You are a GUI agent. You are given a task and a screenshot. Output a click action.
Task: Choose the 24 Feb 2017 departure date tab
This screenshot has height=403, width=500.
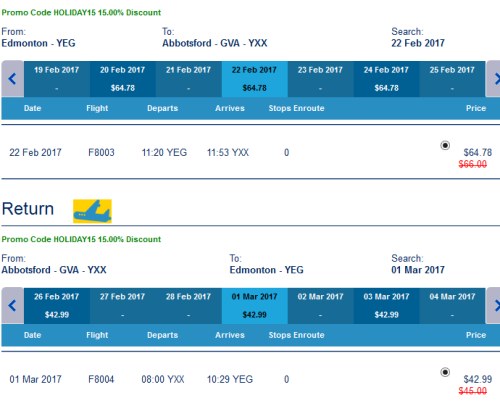[x=386, y=79]
